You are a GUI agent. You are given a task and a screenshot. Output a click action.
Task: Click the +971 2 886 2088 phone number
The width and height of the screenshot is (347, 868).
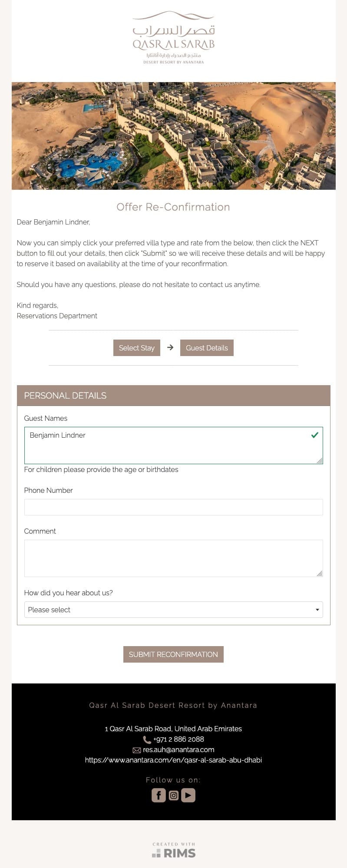coord(178,739)
